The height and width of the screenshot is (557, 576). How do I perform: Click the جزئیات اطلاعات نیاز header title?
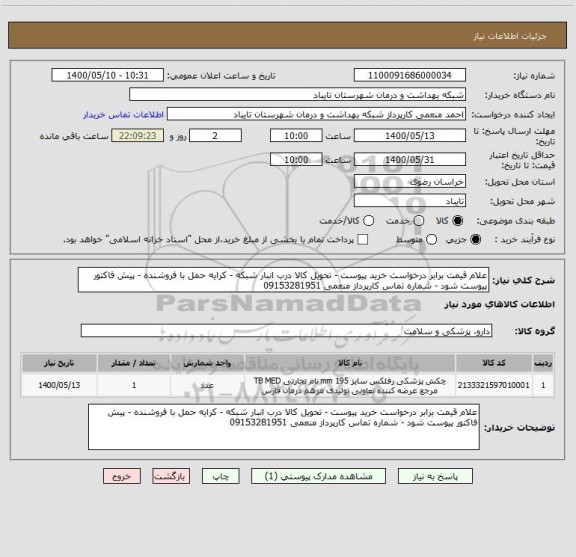tap(510, 36)
